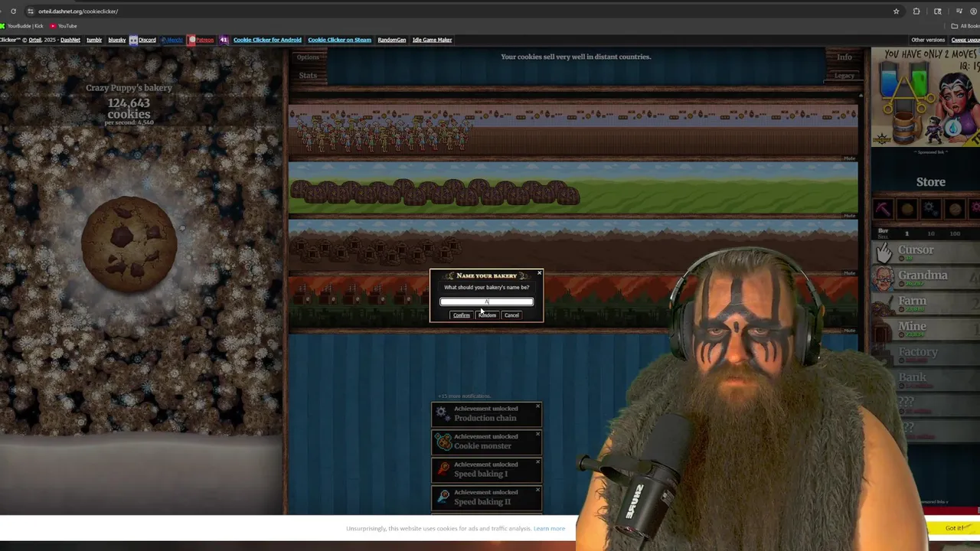Screen dimensions: 980x551
Task: Buy the gear upgrade in the store
Action: pyautogui.click(x=930, y=209)
